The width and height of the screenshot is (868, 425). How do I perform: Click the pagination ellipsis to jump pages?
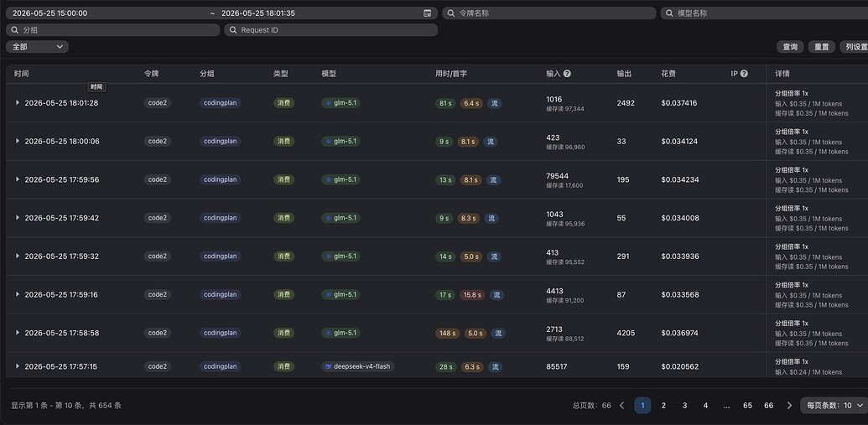[726, 406]
